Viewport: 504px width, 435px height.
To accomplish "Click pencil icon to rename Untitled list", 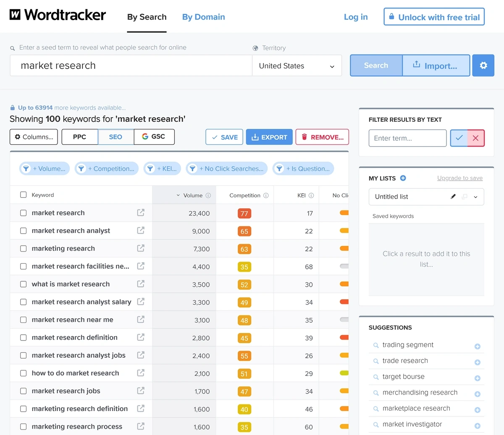I will tap(453, 197).
